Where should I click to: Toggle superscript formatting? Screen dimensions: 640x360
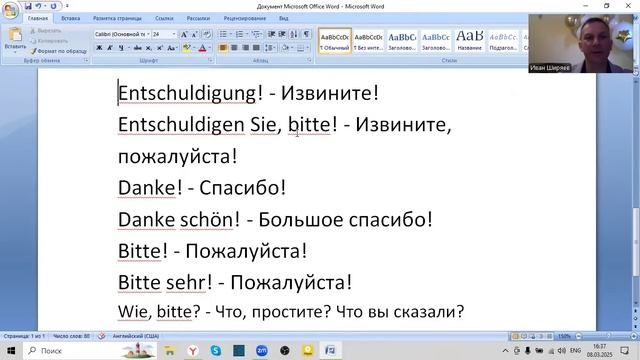click(x=160, y=48)
